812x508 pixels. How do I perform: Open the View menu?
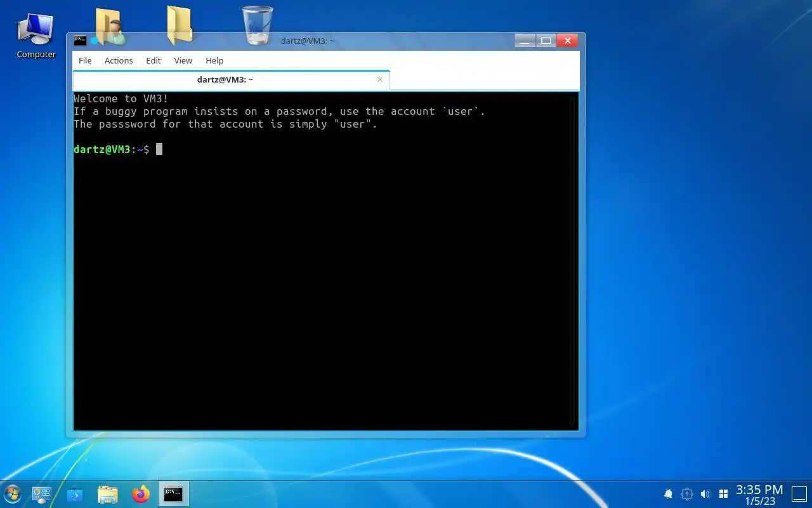coord(183,60)
